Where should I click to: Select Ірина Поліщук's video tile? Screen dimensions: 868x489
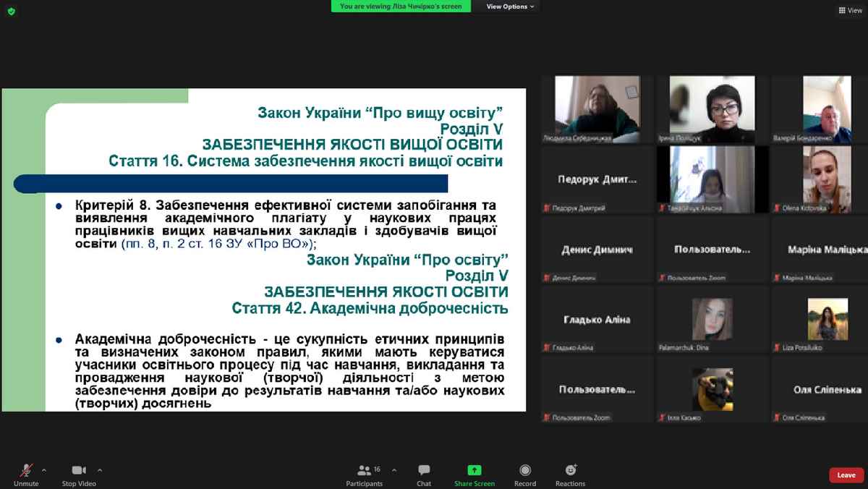(x=712, y=109)
